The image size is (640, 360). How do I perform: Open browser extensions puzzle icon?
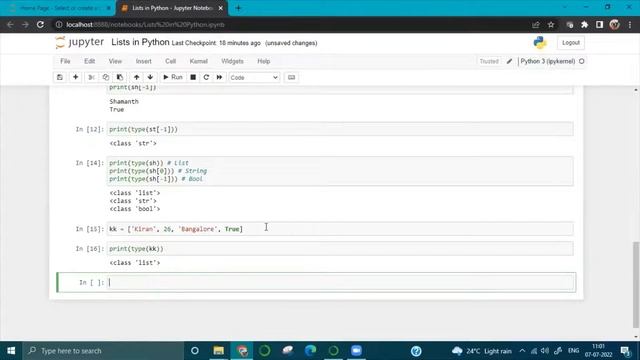[584, 25]
